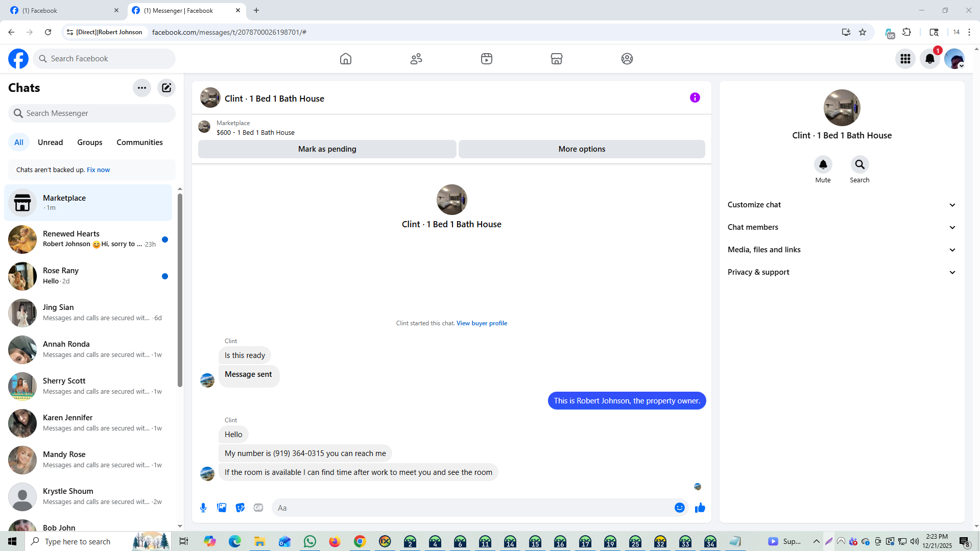980x551 pixels.
Task: Open Chats options three-dot menu
Action: point(142,88)
